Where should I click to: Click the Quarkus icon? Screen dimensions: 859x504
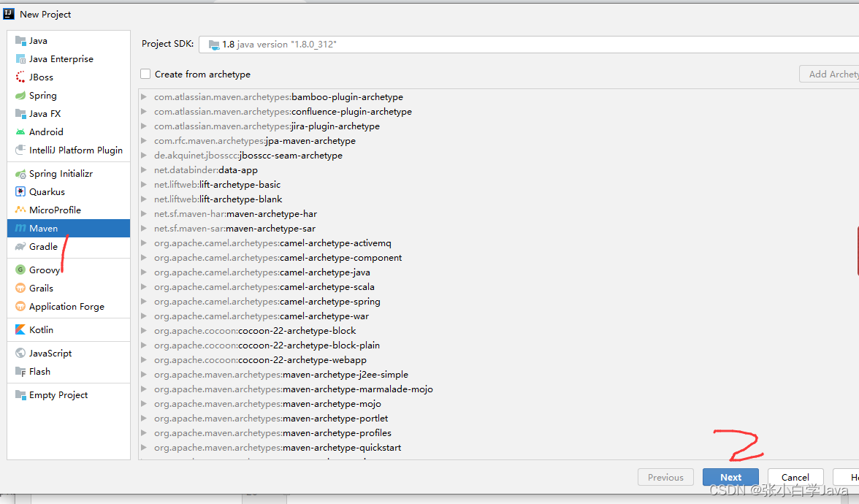pos(20,191)
